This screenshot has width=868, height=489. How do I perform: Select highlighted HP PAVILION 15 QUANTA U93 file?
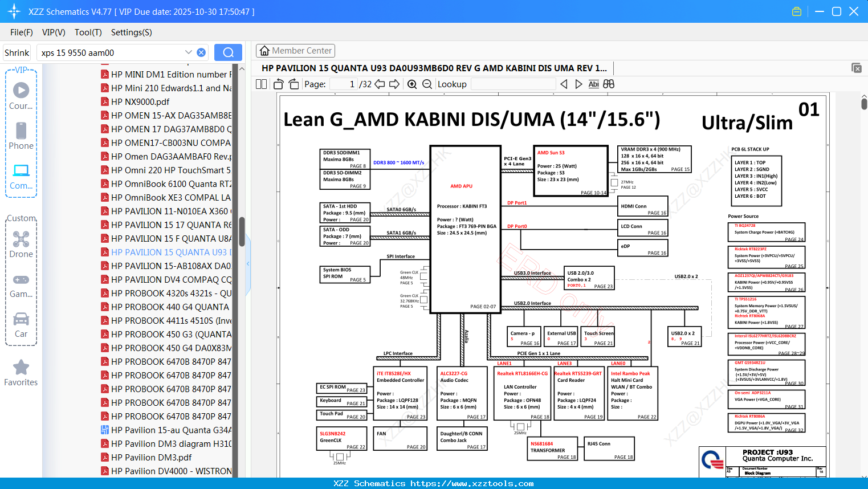click(166, 252)
